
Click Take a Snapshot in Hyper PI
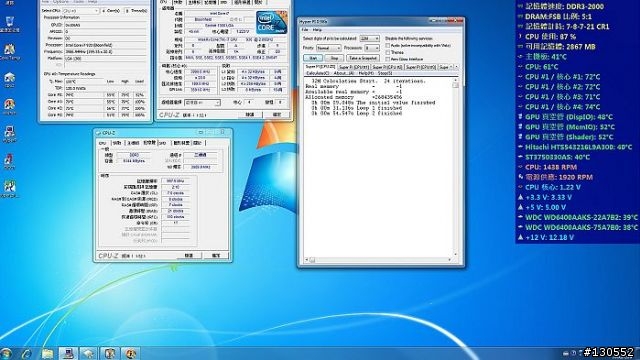coord(363,58)
